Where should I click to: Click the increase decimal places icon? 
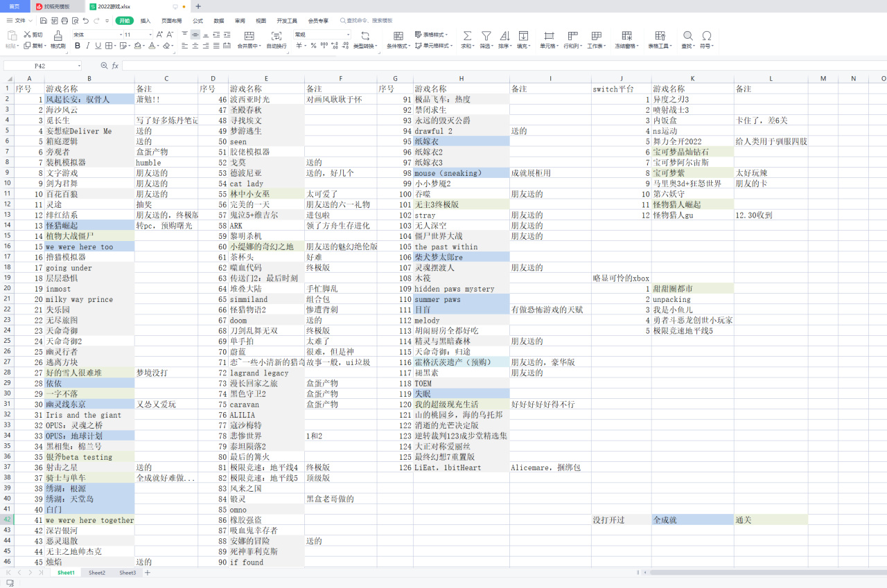333,46
